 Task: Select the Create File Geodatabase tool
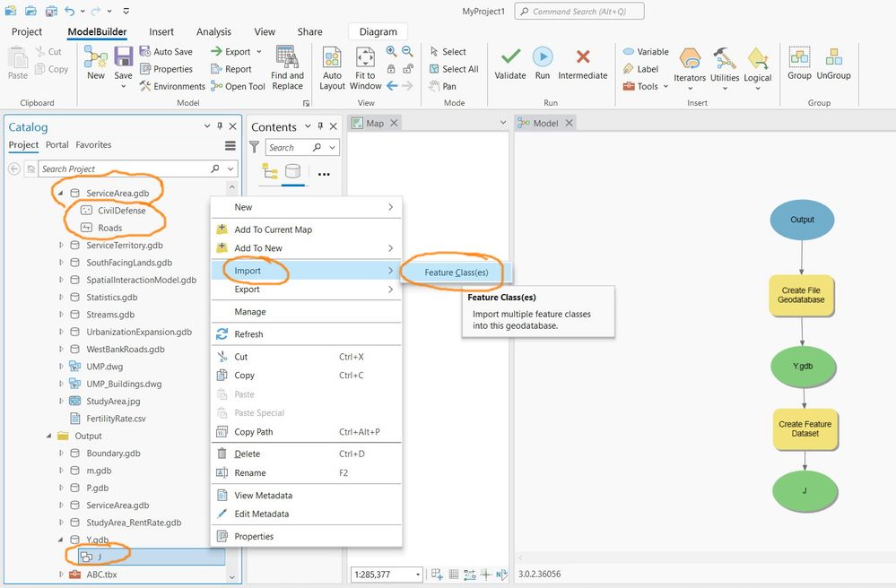click(x=801, y=295)
